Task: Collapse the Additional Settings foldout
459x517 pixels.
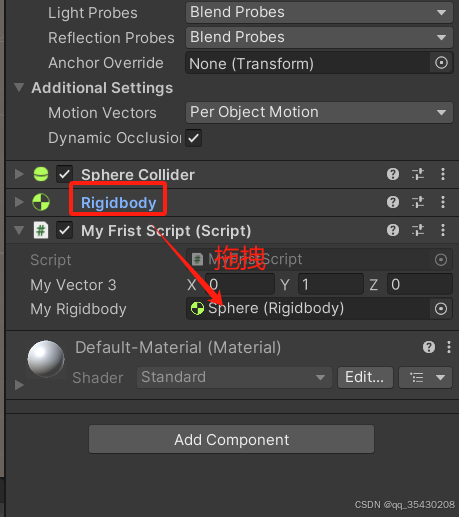Action: coord(19,87)
